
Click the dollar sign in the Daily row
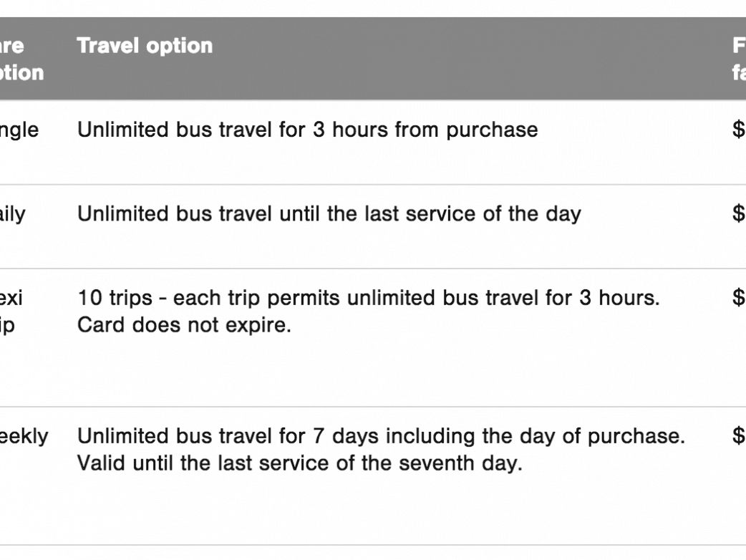(738, 214)
